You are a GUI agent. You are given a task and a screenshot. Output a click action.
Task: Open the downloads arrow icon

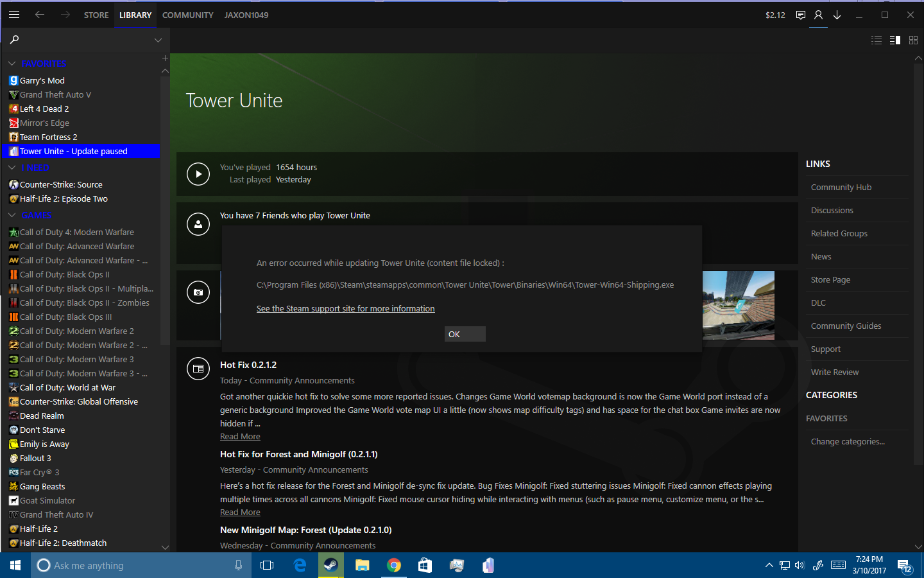[x=837, y=15]
